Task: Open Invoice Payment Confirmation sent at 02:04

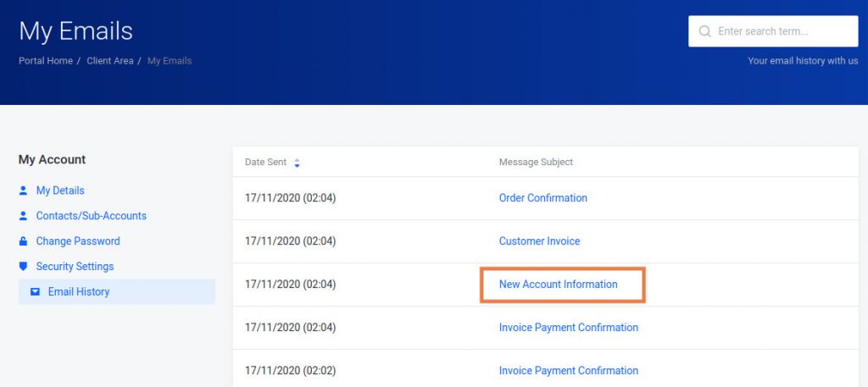Action: tap(569, 327)
